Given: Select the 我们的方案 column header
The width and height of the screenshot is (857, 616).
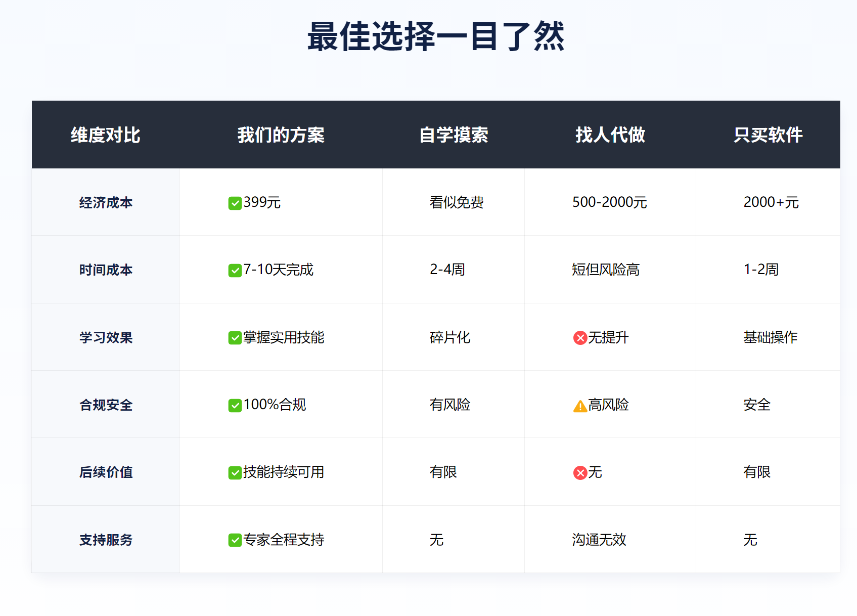Looking at the screenshot, I should click(281, 135).
